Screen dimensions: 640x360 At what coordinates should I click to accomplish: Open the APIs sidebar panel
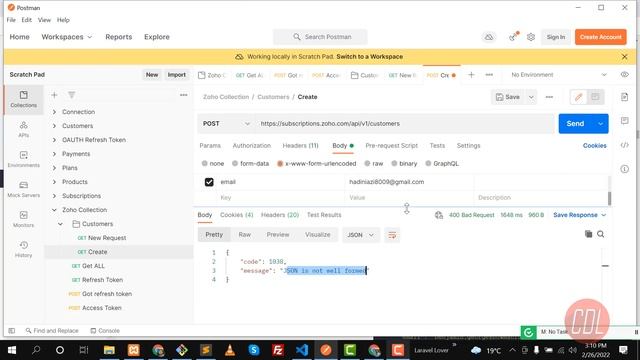coord(23,129)
